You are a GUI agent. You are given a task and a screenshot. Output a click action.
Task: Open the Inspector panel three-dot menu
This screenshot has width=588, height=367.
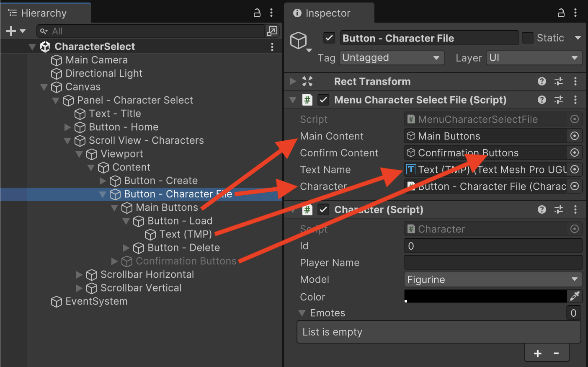pyautogui.click(x=575, y=13)
